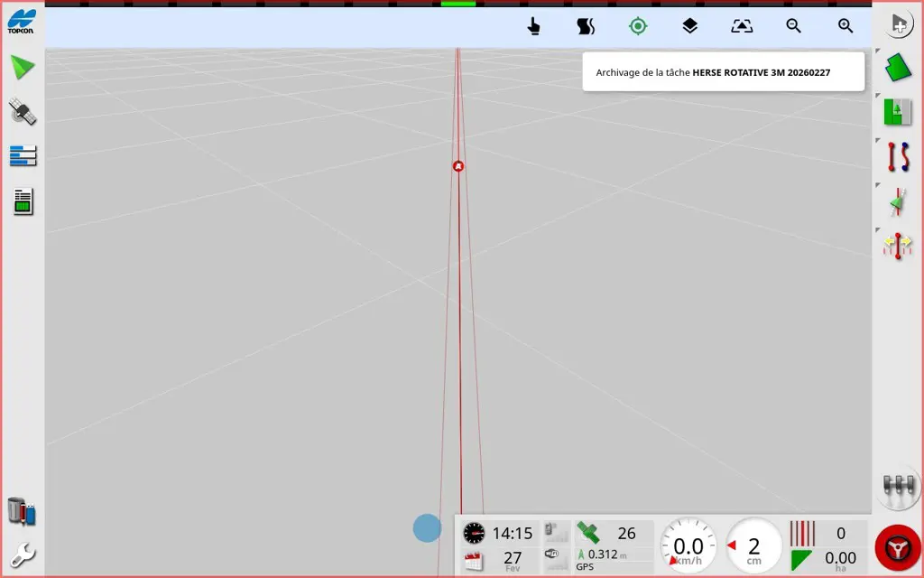
Task: Open the inventory manager with trash and USB
Action: click(22, 511)
